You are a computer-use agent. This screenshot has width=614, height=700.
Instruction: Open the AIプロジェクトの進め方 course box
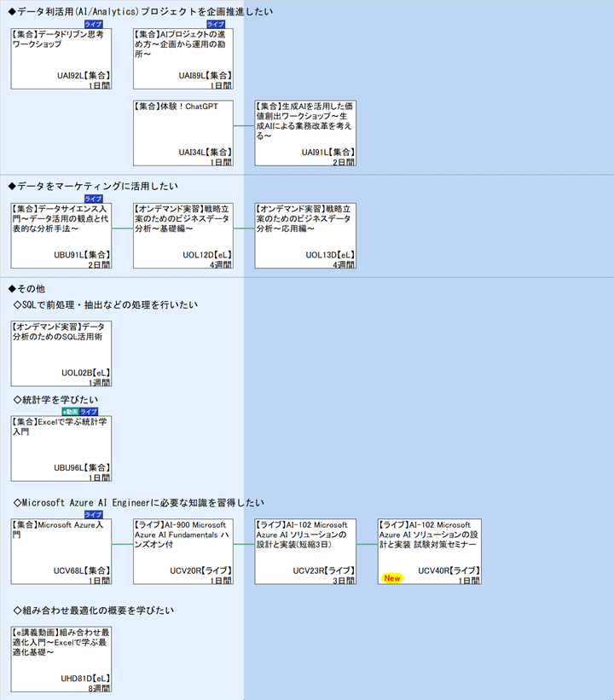[182, 59]
